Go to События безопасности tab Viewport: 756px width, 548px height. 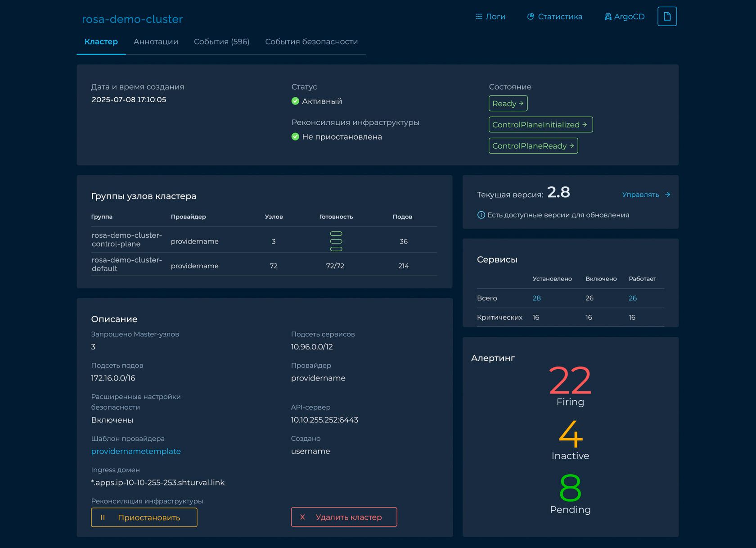(311, 42)
